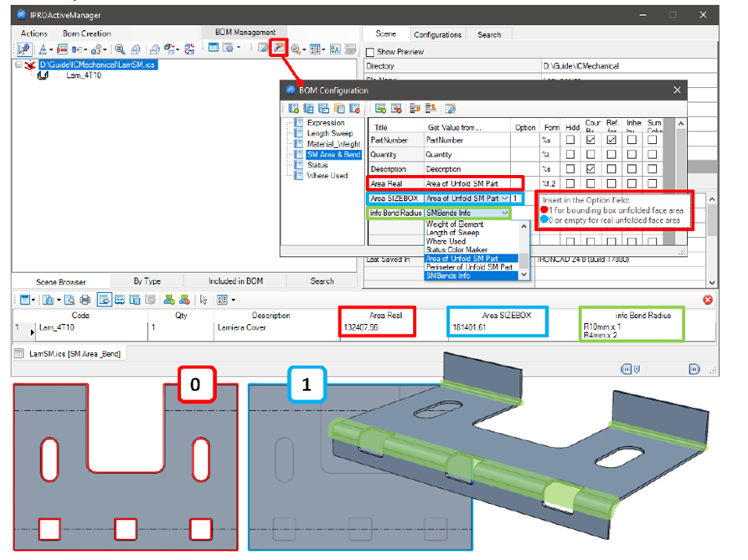
Task: Toggle Hidden checkbox in Quantity row
Action: [x=570, y=154]
